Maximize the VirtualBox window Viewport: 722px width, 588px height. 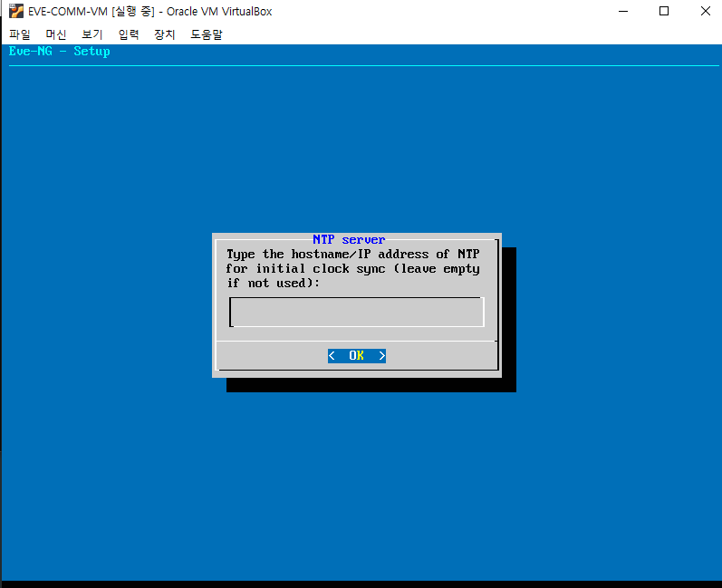(x=664, y=11)
